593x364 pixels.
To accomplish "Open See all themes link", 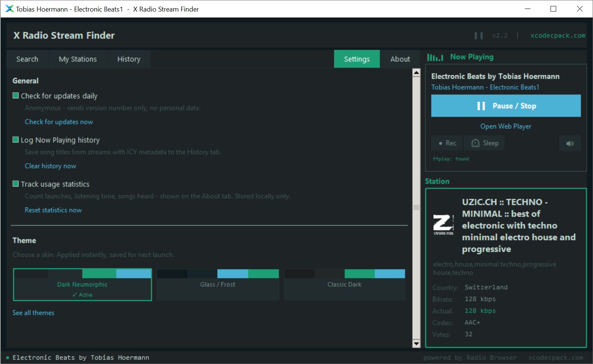I will click(34, 313).
